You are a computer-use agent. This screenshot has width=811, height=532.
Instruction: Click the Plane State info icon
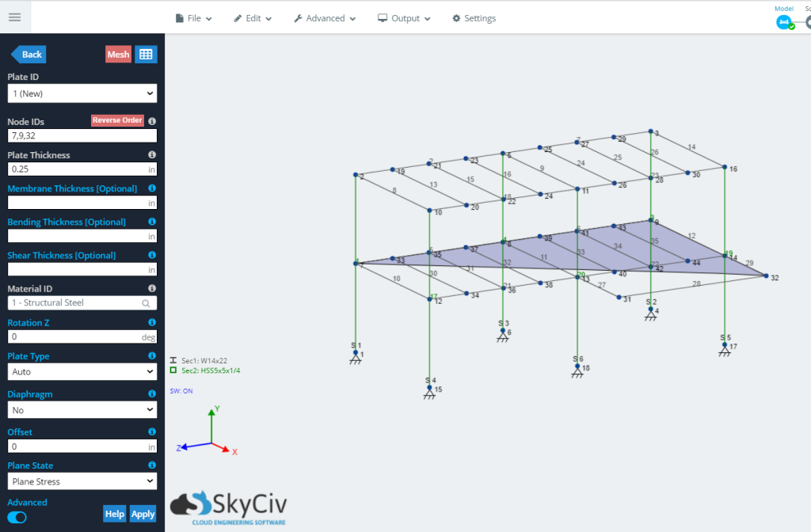coord(152,465)
